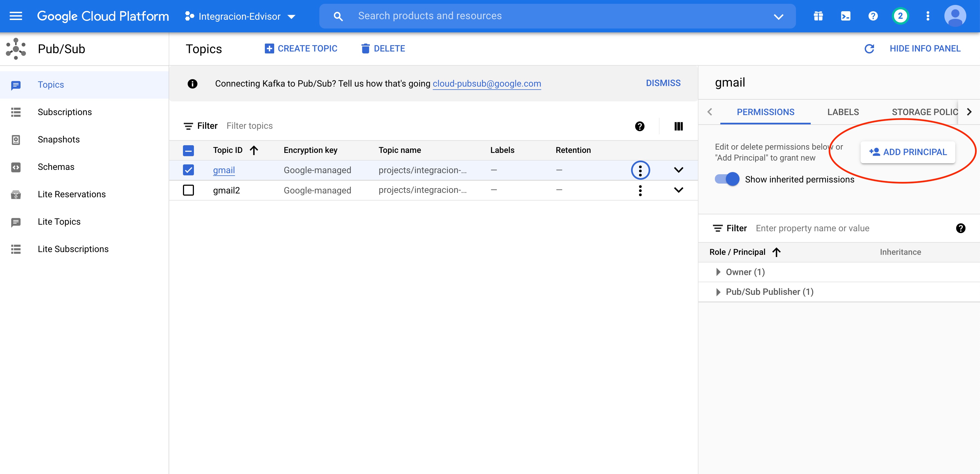
Task: Click the DELETE button
Action: (x=383, y=49)
